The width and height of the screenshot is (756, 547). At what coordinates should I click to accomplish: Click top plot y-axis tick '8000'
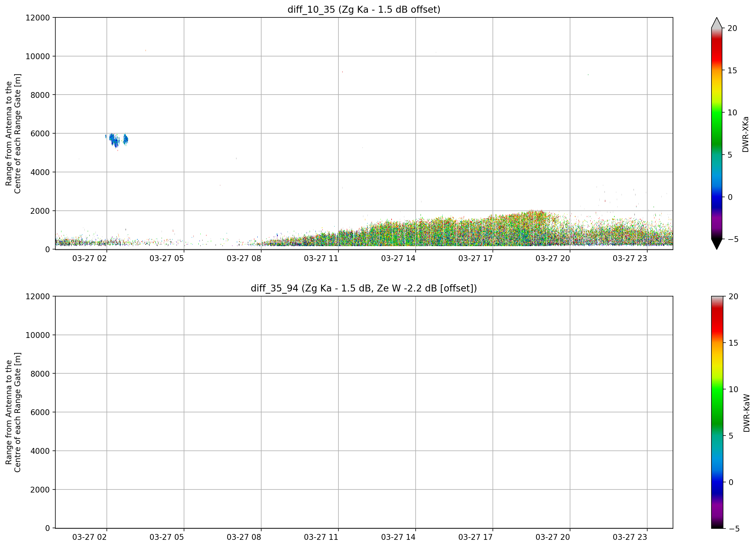coord(40,95)
